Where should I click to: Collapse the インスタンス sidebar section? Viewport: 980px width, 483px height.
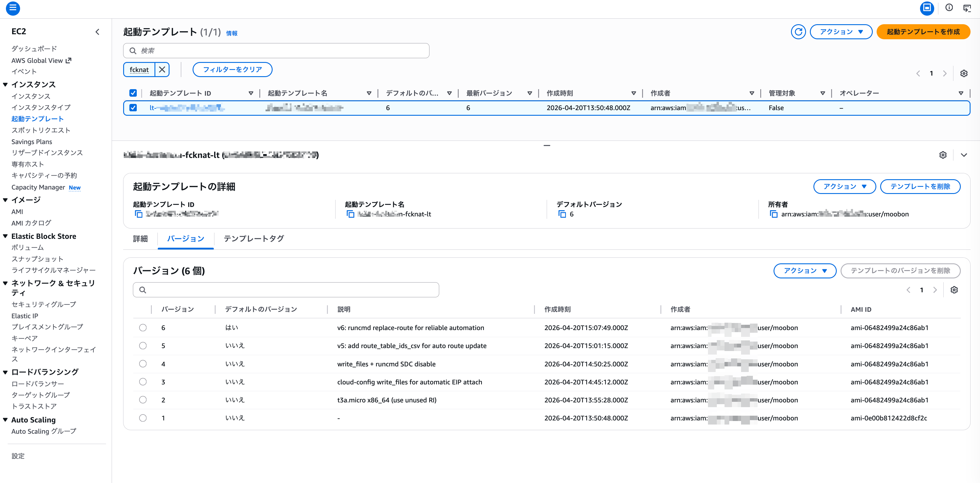click(5, 84)
